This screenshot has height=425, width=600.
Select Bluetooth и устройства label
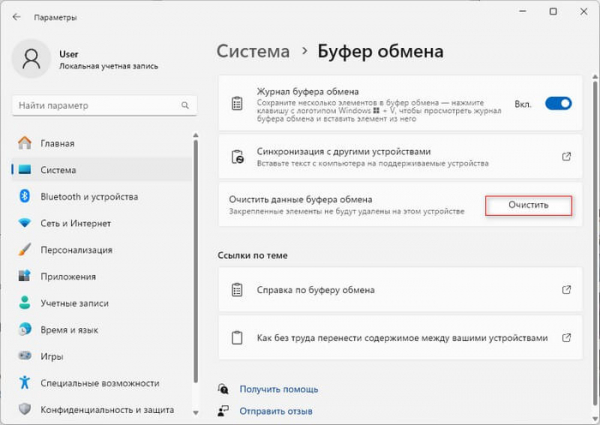(x=89, y=197)
